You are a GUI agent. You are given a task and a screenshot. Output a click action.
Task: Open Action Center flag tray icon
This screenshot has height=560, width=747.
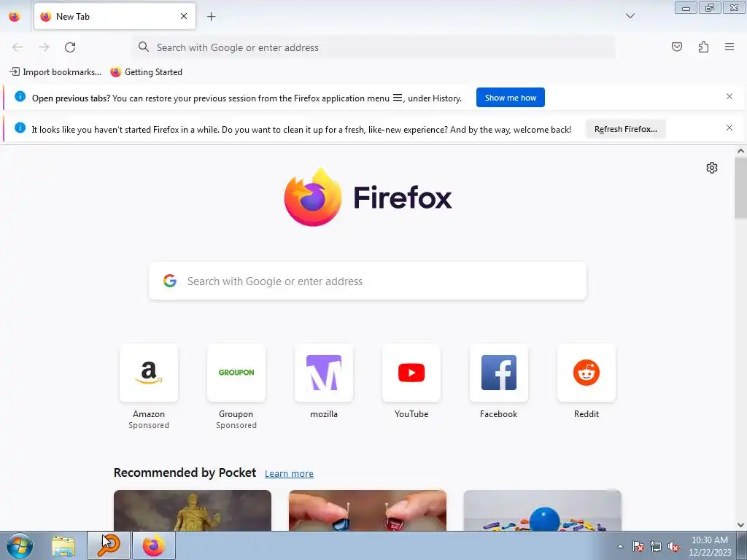[638, 546]
